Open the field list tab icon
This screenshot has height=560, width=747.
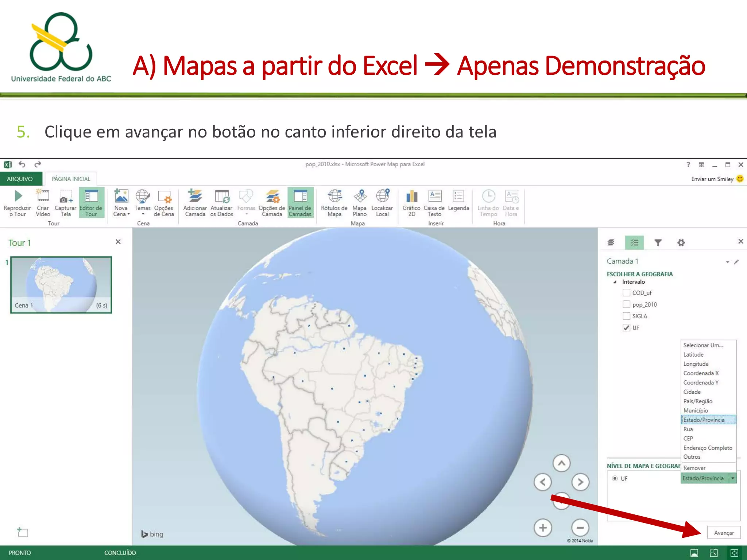tap(634, 242)
